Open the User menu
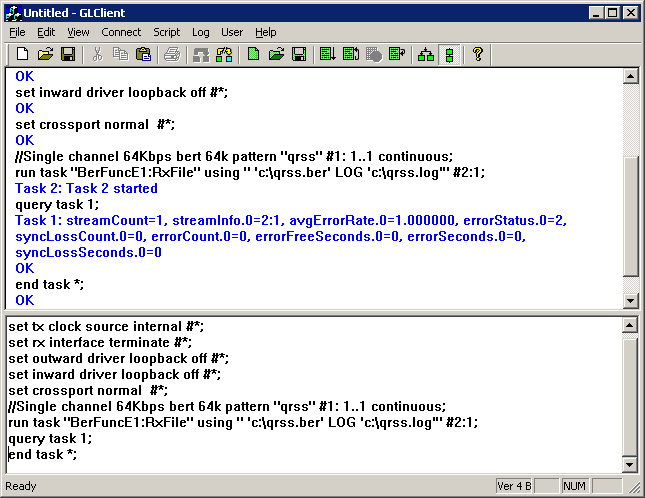This screenshot has height=498, width=645. coord(232,32)
